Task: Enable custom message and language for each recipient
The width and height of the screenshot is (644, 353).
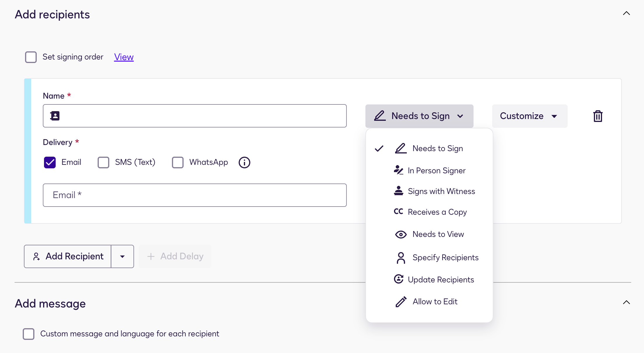Action: pyautogui.click(x=28, y=334)
